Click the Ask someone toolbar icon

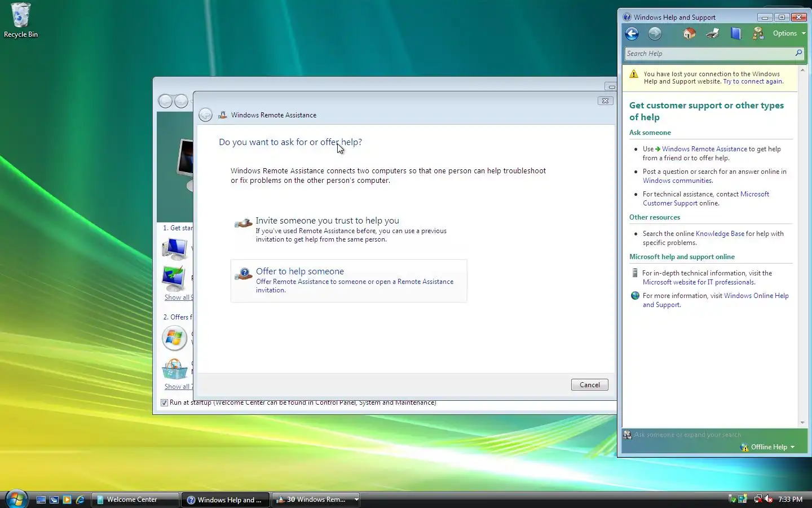pos(758,34)
